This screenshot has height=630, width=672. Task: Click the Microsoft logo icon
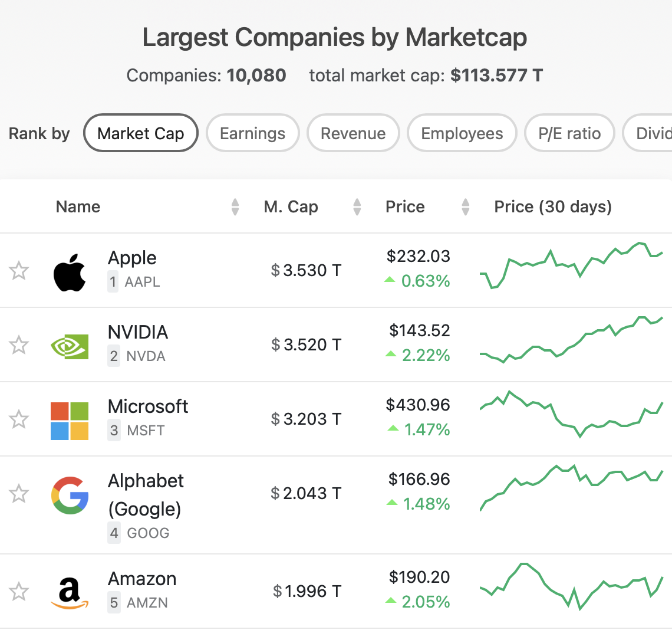pos(70,421)
